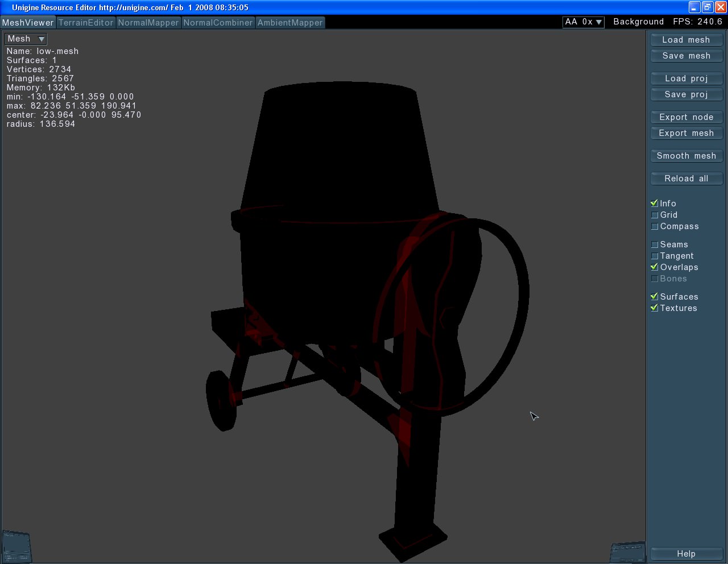
Task: Enable the Tangent checkbox
Action: tap(655, 256)
